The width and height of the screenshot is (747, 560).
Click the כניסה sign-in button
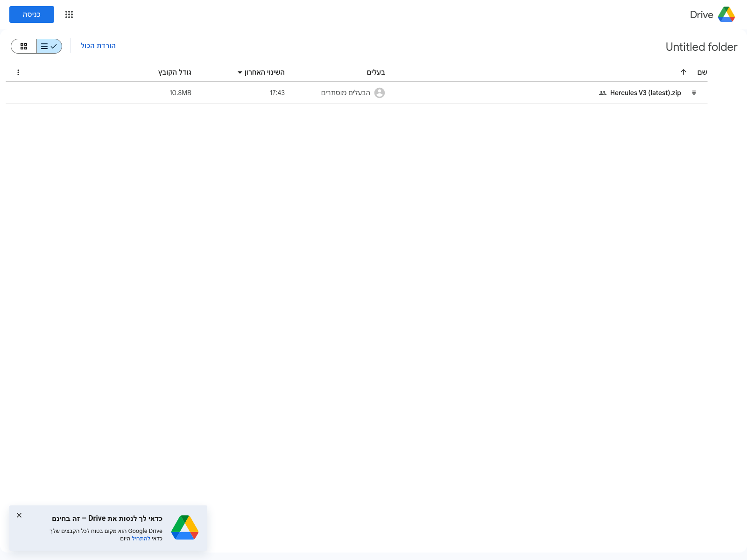click(32, 14)
